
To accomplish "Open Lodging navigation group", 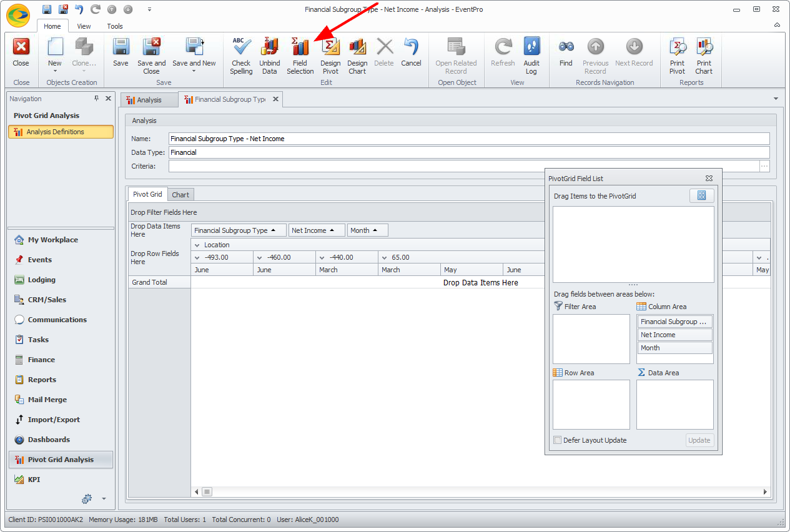I will pos(61,280).
